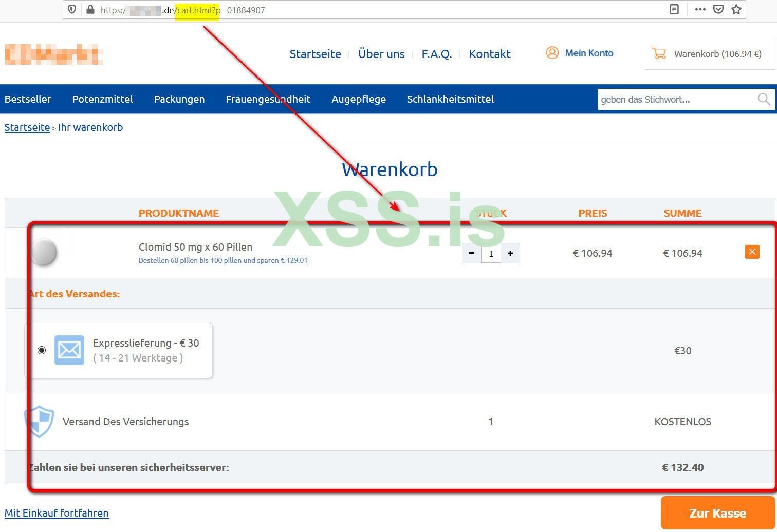Open the Startseite navigation link
The width and height of the screenshot is (777, 532).
(x=316, y=54)
